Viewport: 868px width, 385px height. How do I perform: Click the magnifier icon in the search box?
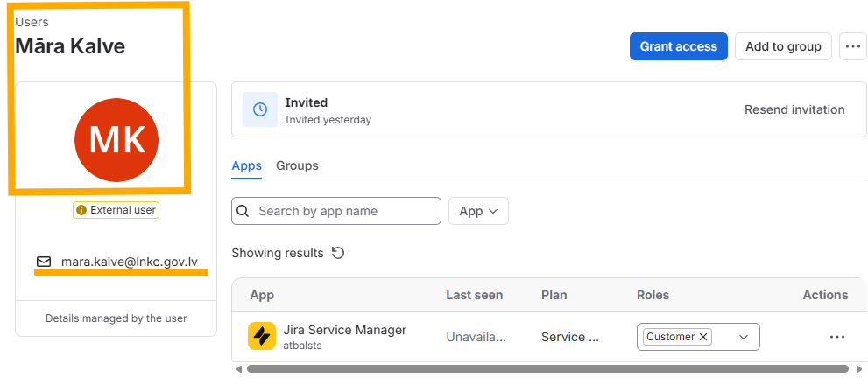pyautogui.click(x=243, y=211)
